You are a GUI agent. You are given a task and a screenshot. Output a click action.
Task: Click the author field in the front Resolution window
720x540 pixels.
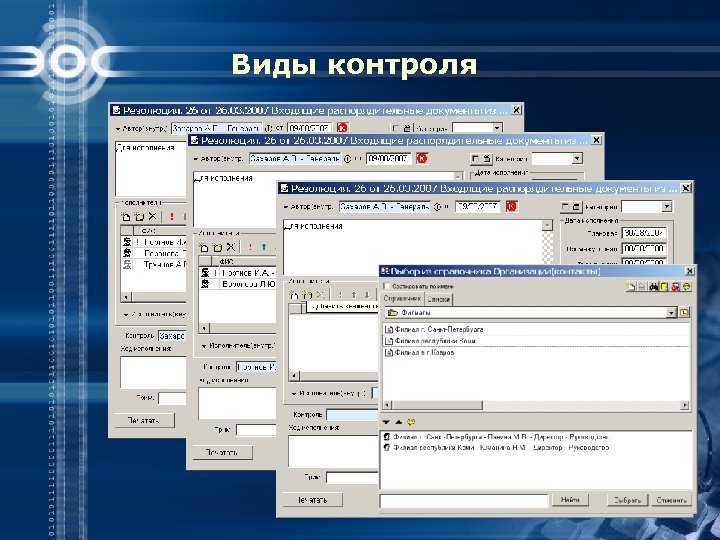385,207
